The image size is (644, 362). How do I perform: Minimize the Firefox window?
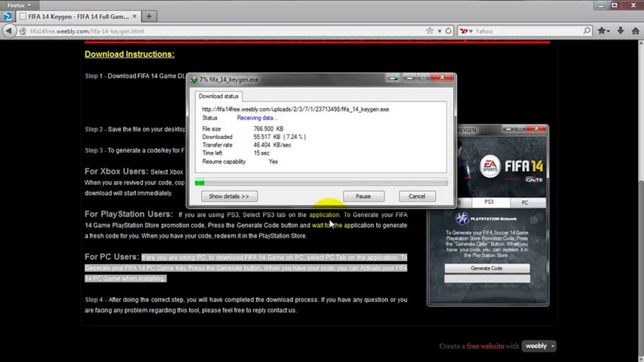(601, 5)
